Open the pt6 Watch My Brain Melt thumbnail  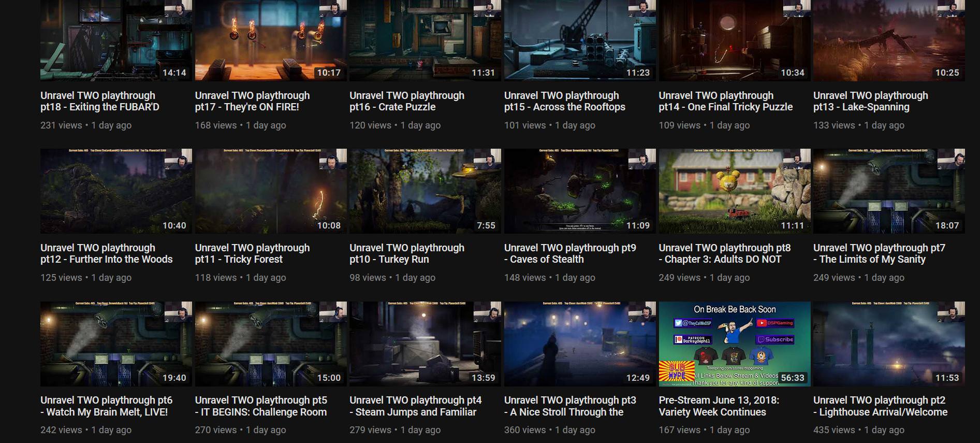pyautogui.click(x=116, y=344)
